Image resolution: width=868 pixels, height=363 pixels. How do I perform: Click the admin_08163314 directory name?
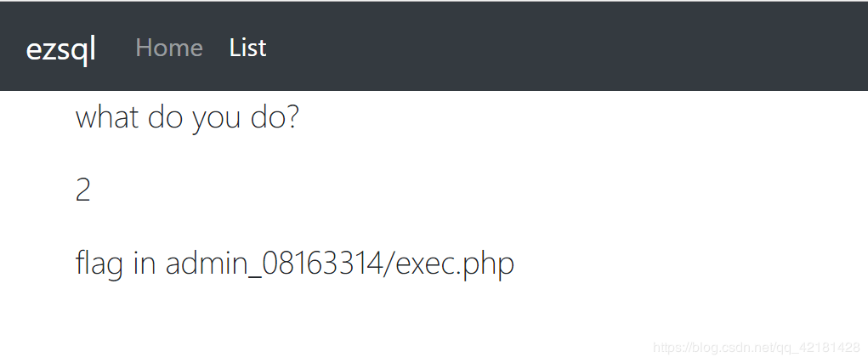pyautogui.click(x=272, y=264)
